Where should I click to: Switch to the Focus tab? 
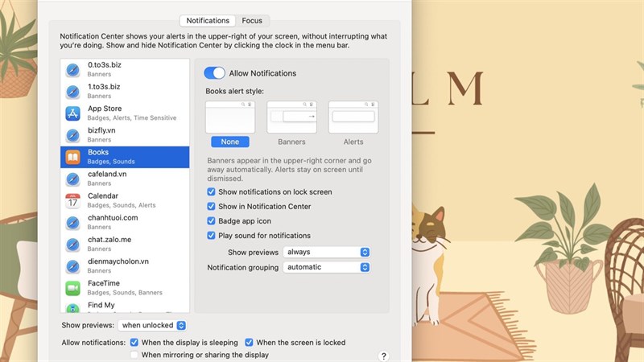252,21
